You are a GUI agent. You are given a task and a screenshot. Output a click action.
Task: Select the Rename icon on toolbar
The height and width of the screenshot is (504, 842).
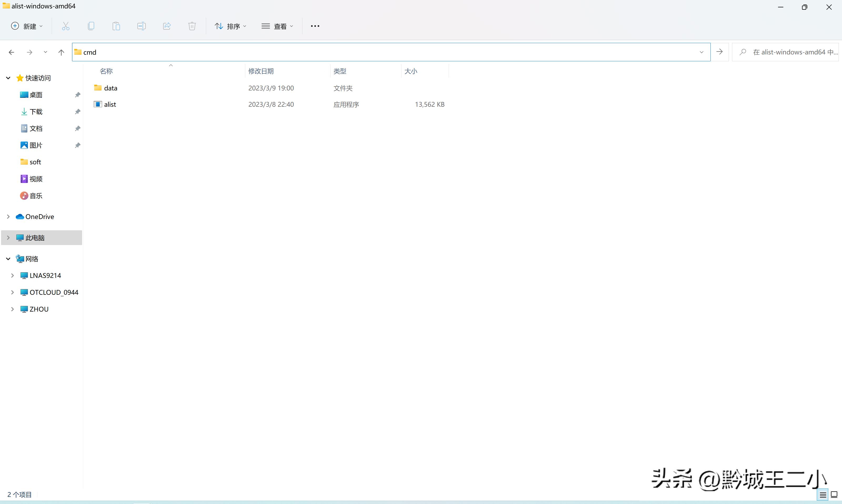point(141,26)
